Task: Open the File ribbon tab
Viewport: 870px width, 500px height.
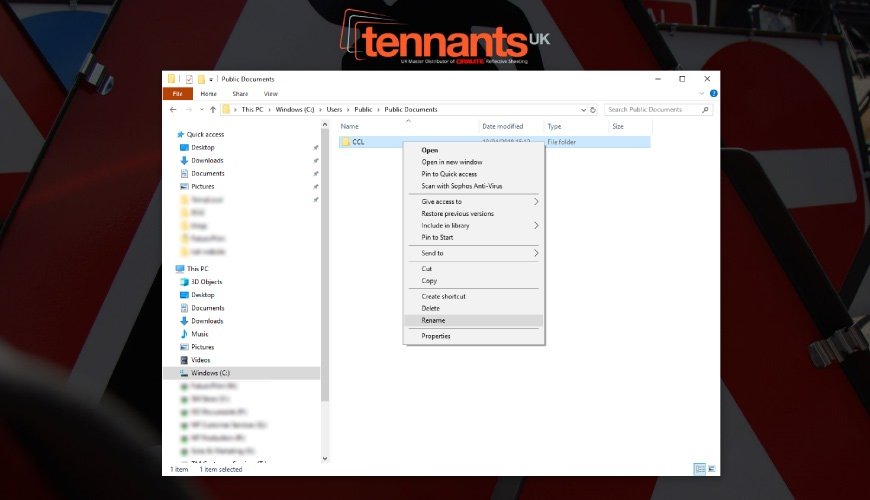Action: click(x=178, y=94)
